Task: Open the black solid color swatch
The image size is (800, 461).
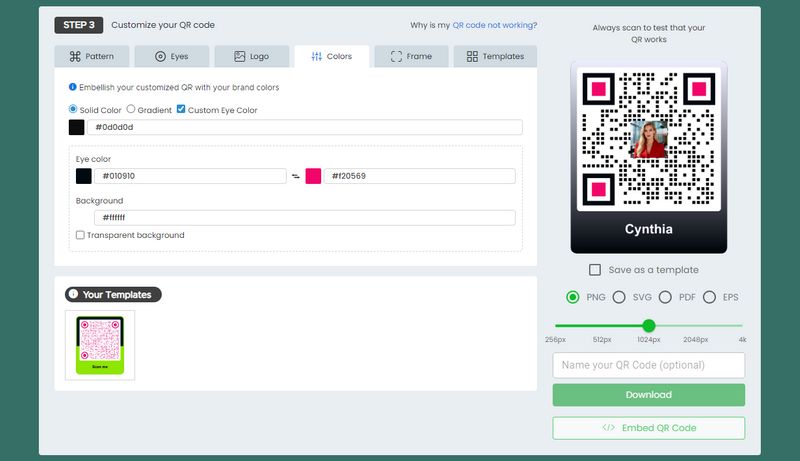Action: pos(76,127)
